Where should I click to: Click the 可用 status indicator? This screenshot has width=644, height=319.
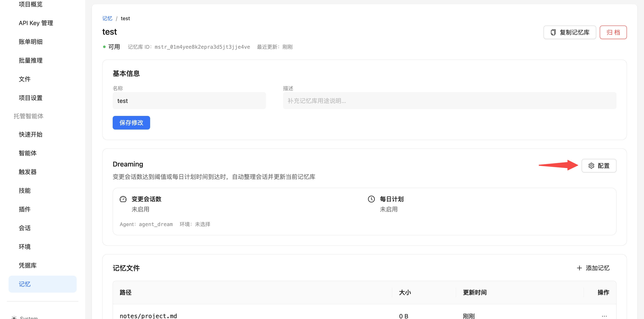pos(112,47)
